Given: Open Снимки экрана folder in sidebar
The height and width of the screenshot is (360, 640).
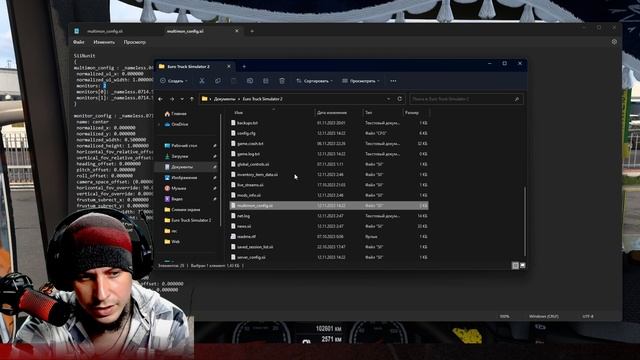Looking at the screenshot, I should 182,209.
